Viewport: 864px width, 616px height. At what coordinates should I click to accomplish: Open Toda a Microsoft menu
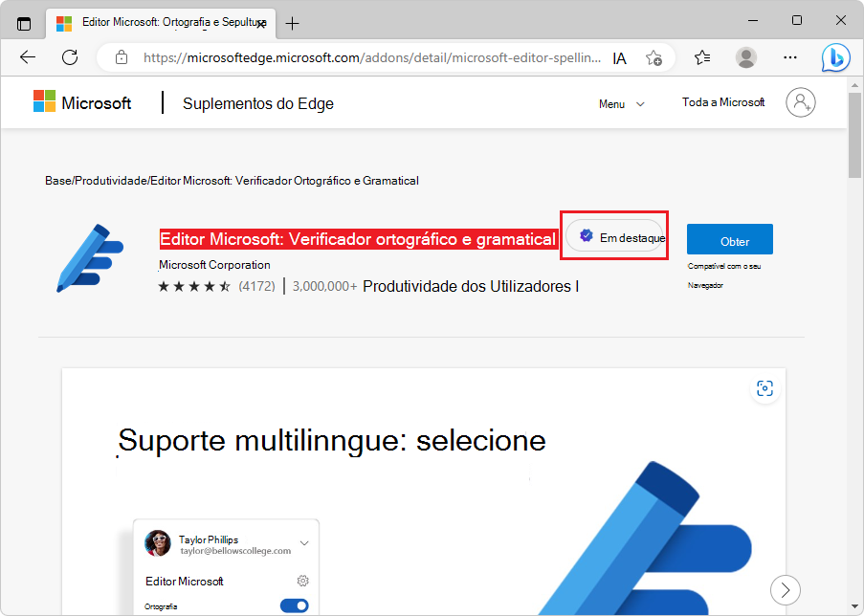click(723, 102)
